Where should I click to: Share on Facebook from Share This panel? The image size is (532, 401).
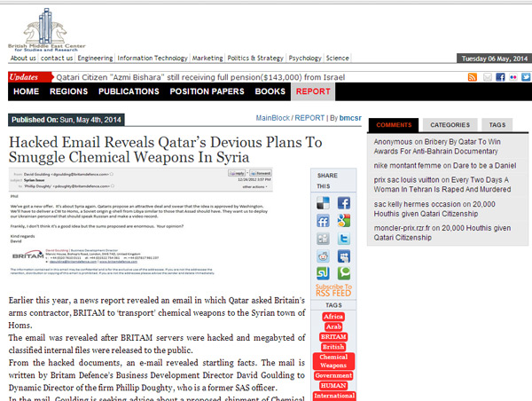click(344, 203)
